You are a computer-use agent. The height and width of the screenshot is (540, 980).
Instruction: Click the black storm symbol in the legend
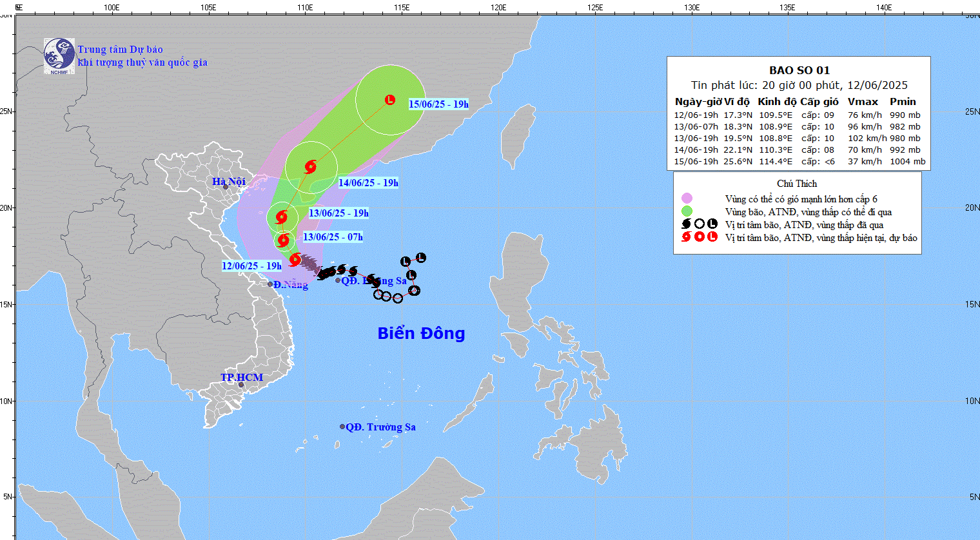[687, 224]
